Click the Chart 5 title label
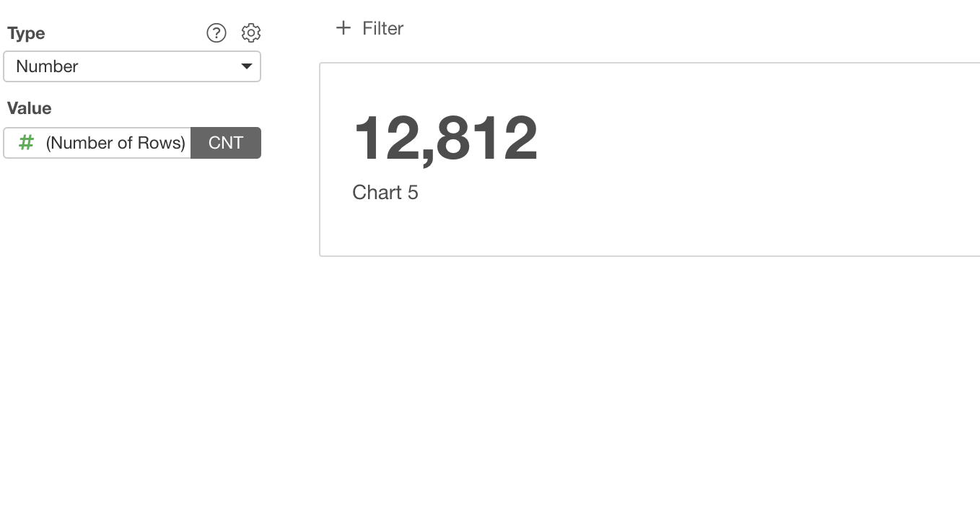980x521 pixels. click(385, 193)
